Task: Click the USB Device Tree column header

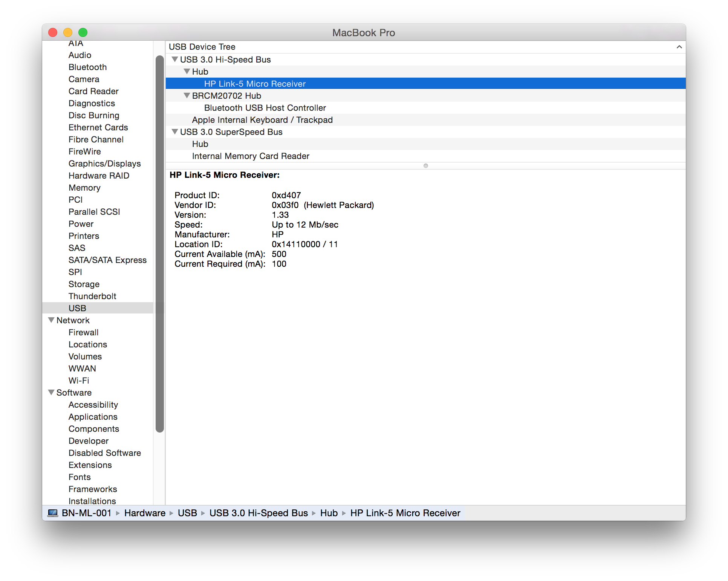Action: (x=202, y=47)
